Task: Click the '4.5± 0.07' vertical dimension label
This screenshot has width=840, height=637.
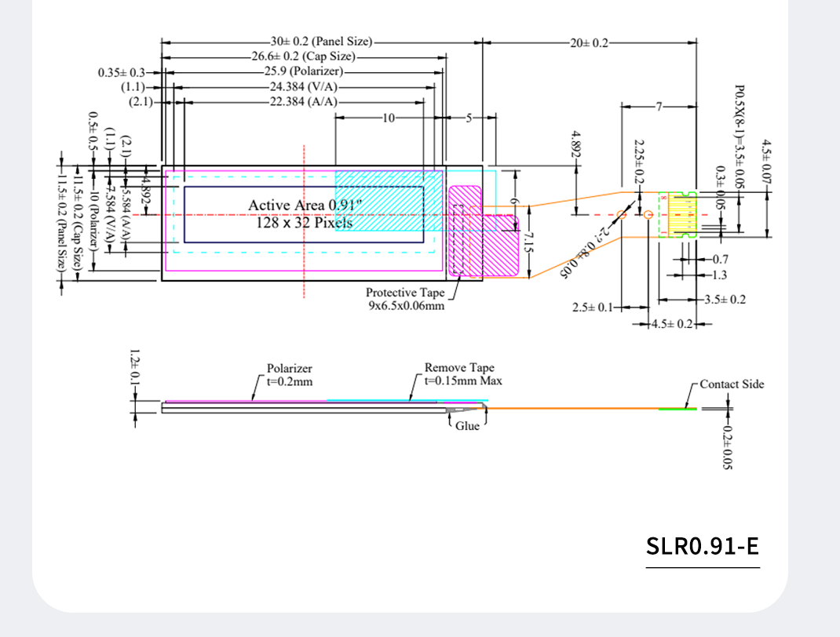Action: tap(767, 162)
